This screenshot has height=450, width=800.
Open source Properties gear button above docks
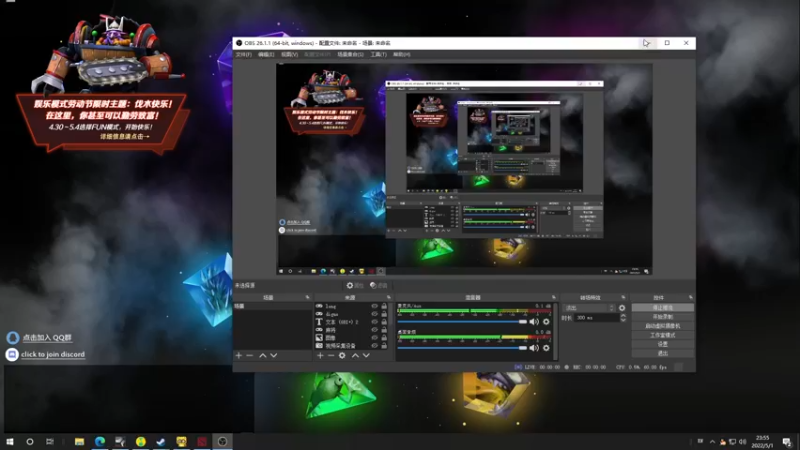pyautogui.click(x=355, y=285)
